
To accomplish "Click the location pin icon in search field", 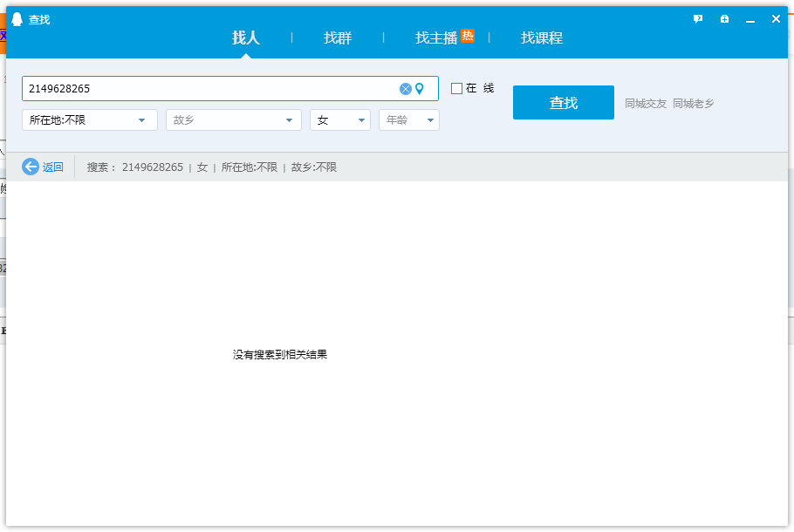I will pyautogui.click(x=419, y=89).
